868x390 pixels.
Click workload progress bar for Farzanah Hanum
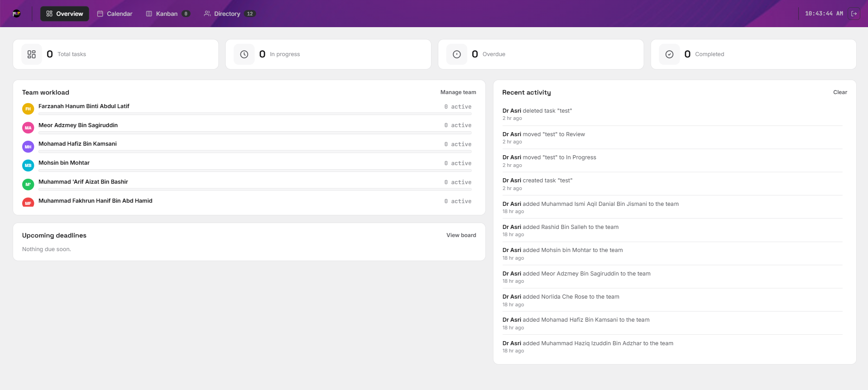click(x=255, y=114)
